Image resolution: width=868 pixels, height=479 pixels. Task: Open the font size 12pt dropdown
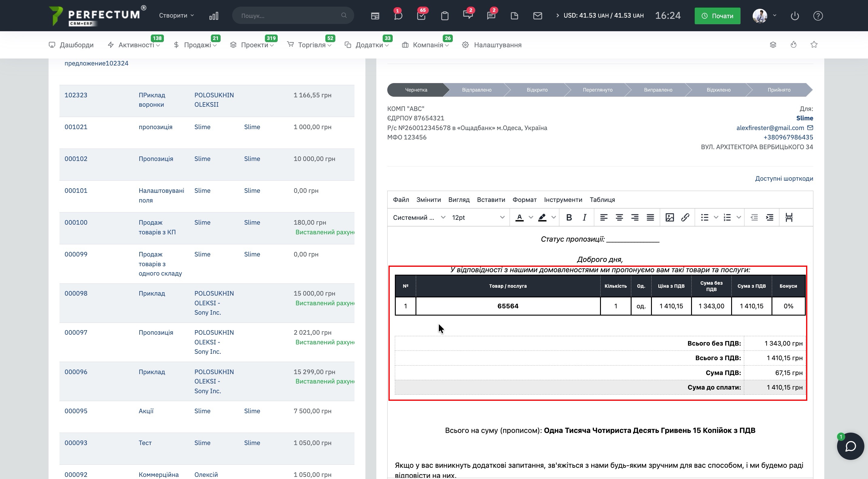pyautogui.click(x=478, y=217)
